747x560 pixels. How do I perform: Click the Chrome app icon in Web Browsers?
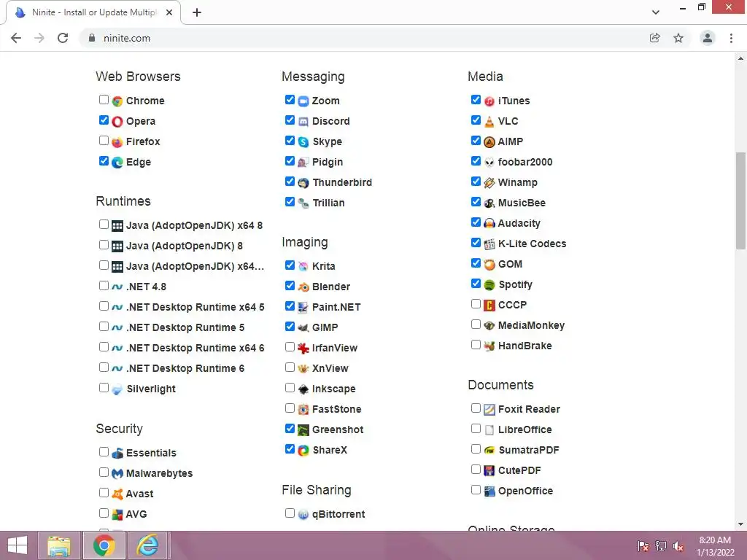tap(117, 101)
